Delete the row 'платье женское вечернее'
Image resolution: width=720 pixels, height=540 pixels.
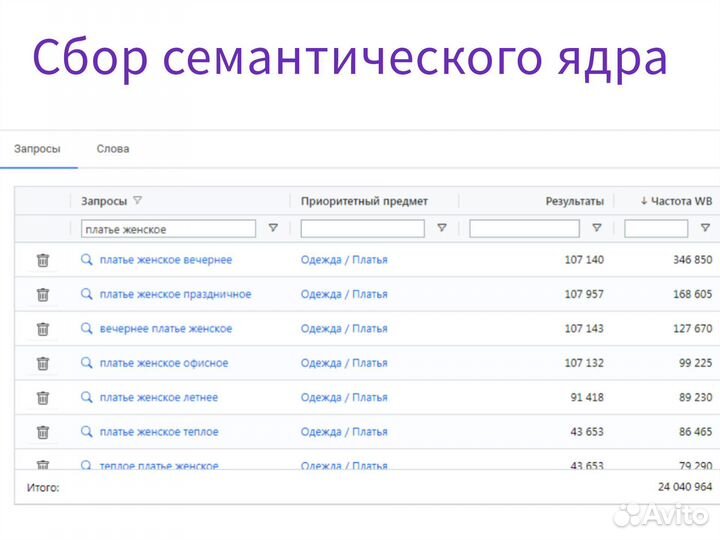click(x=43, y=260)
